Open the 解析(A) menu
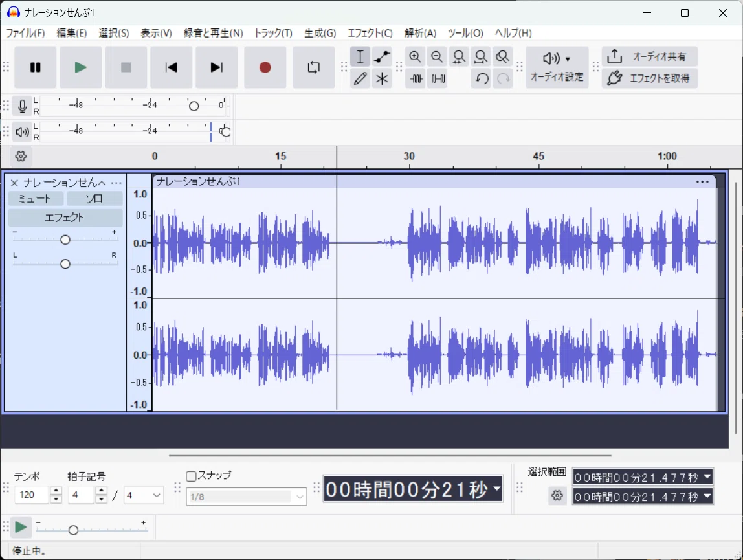Image resolution: width=743 pixels, height=560 pixels. (420, 33)
